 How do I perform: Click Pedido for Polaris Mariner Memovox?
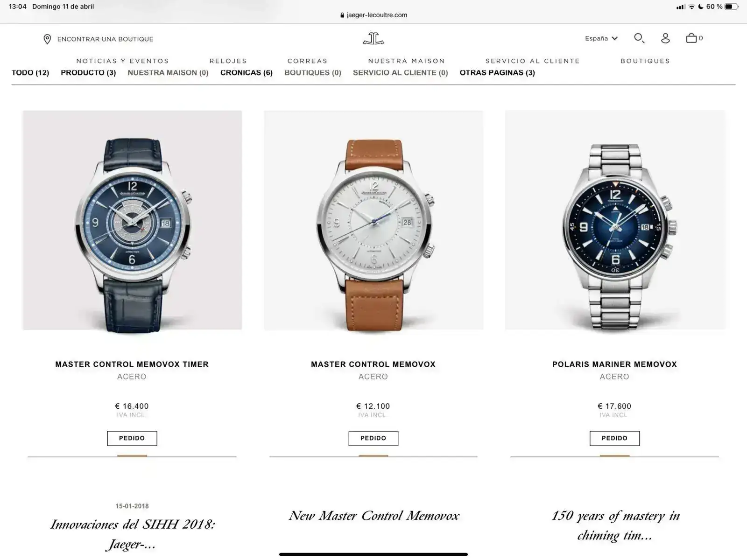pos(614,438)
